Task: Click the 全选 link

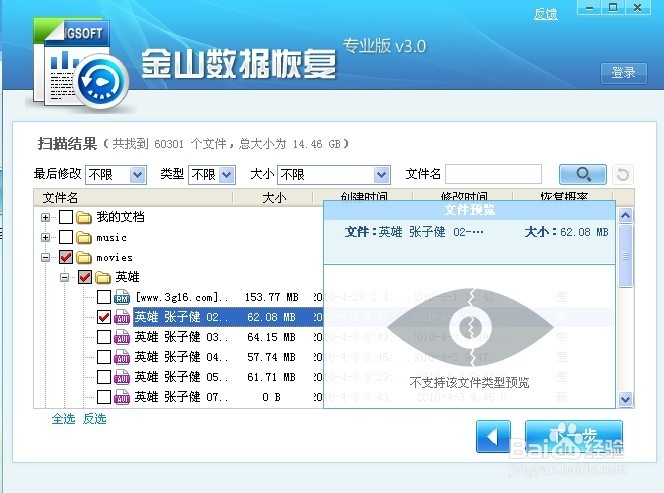Action: pos(64,419)
